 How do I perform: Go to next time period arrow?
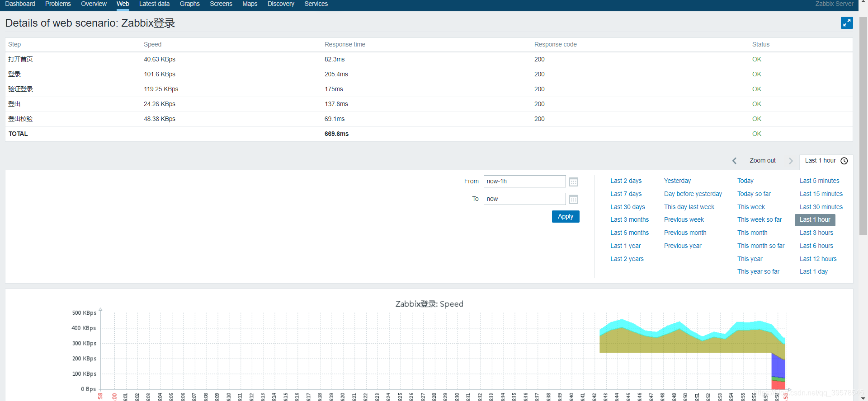(x=791, y=161)
